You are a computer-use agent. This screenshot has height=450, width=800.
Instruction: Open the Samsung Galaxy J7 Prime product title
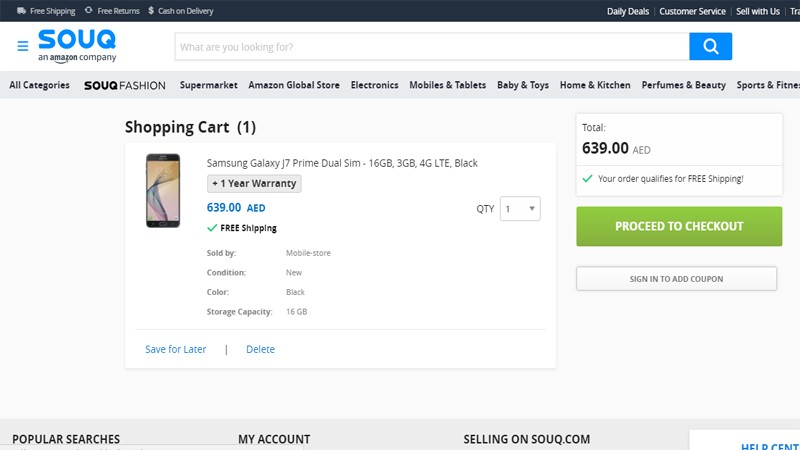click(x=342, y=163)
